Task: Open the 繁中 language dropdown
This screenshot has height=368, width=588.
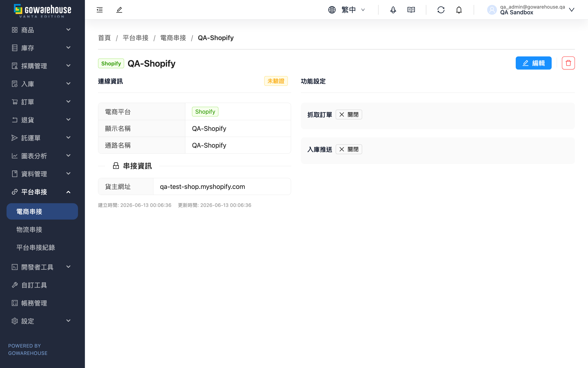Action: pos(347,10)
